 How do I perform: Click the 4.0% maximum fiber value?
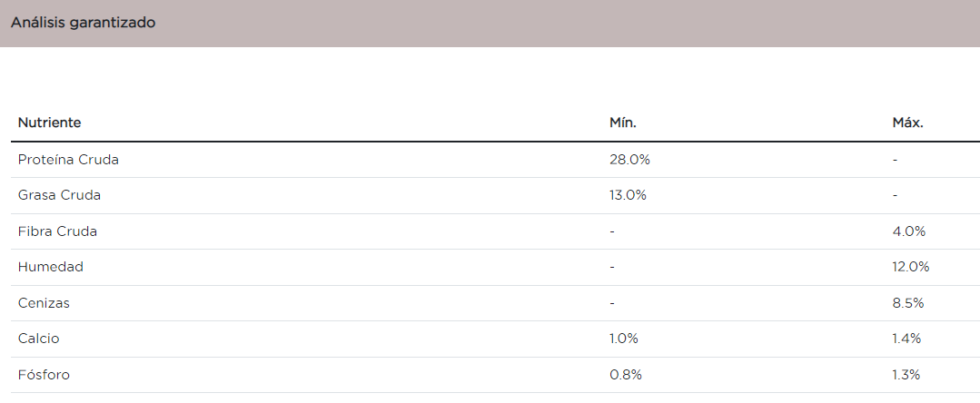point(908,231)
